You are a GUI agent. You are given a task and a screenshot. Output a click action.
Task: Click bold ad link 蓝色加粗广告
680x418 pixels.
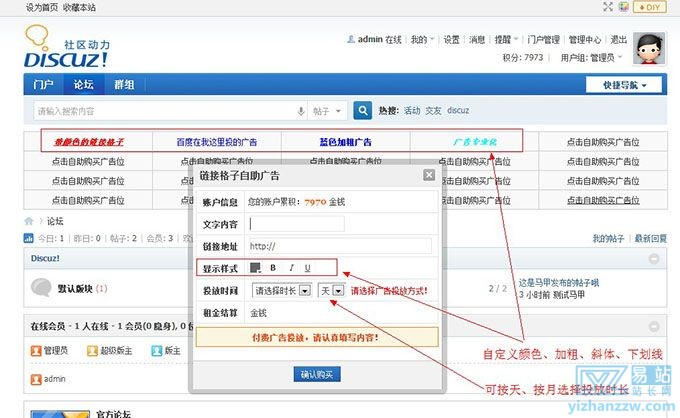tap(346, 142)
